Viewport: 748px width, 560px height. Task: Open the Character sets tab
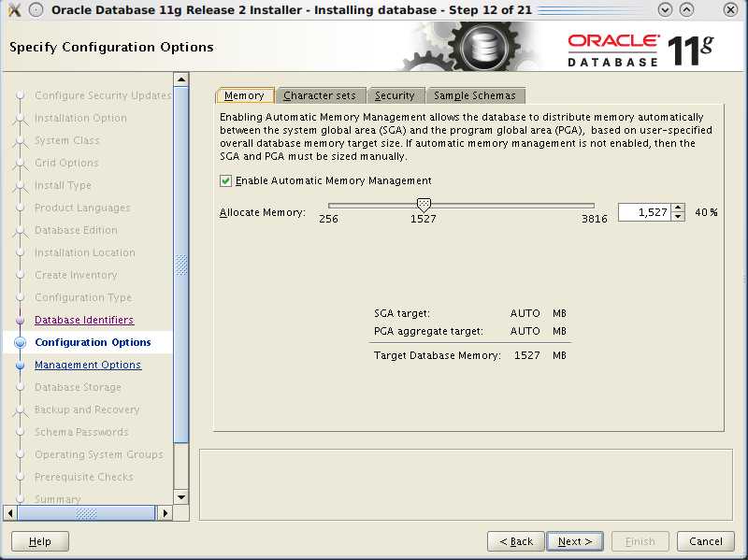tap(320, 95)
